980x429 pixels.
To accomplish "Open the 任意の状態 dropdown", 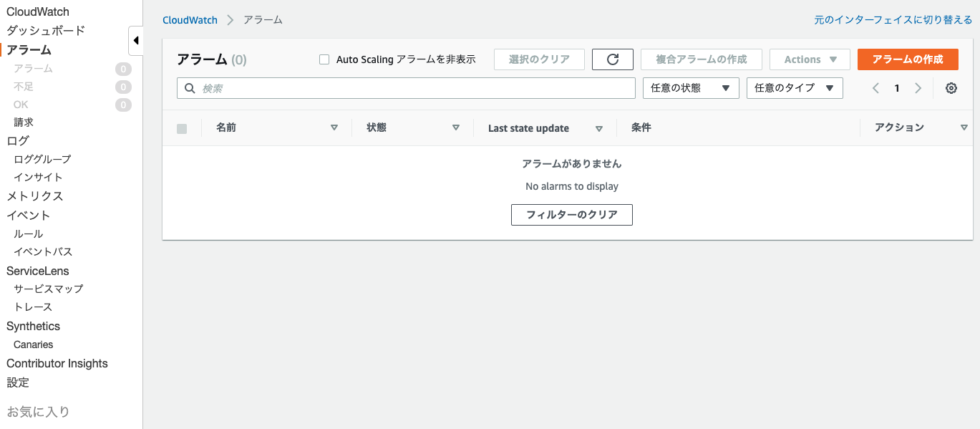I will [691, 88].
